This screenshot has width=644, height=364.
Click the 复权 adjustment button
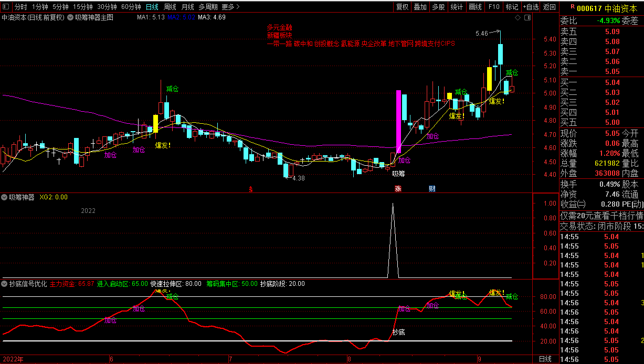[x=402, y=7]
